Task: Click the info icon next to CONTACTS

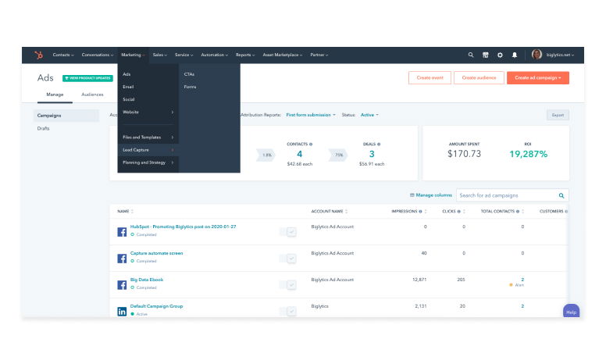Action: click(x=311, y=145)
